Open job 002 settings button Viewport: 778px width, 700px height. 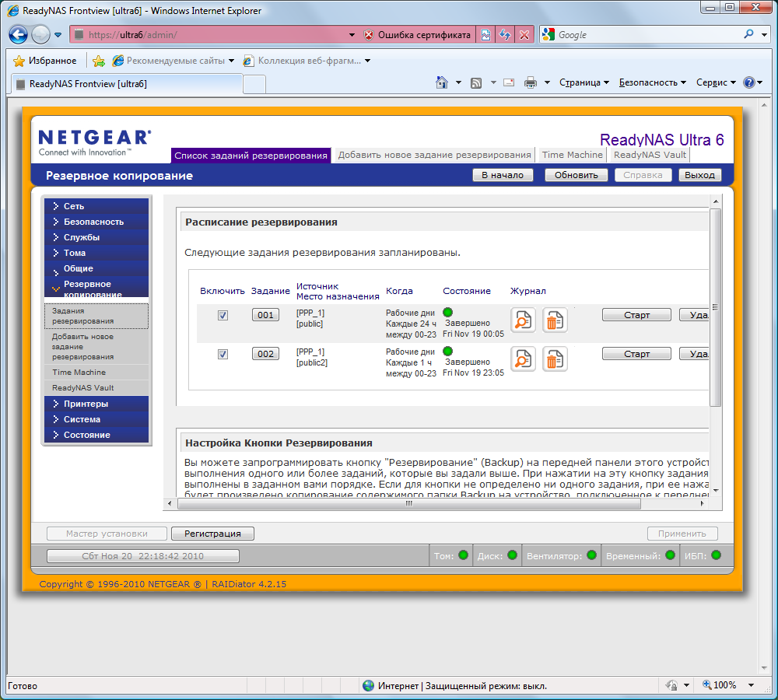coord(265,354)
